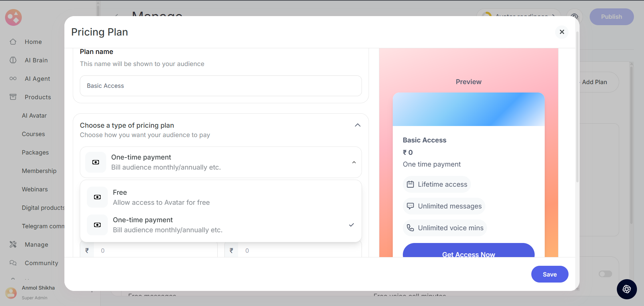Viewport: 644px width, 306px height.
Task: Click the AI Brain sidebar icon
Action: [13, 60]
